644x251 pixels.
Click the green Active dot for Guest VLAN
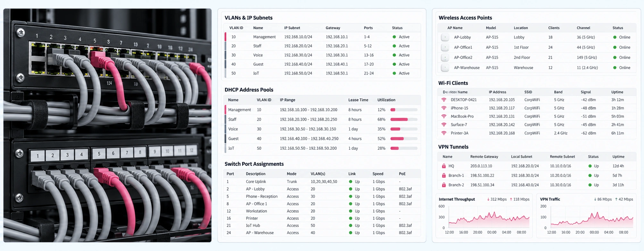[394, 64]
